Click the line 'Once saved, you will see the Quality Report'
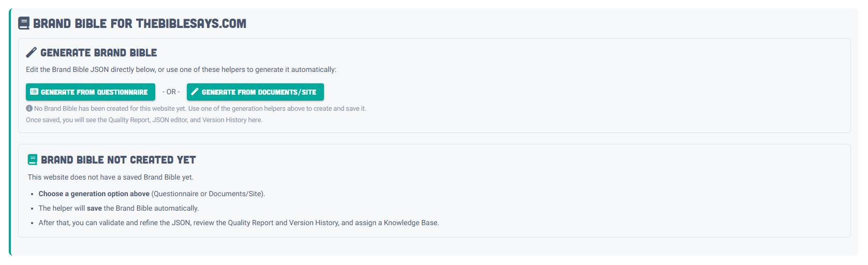 144,120
